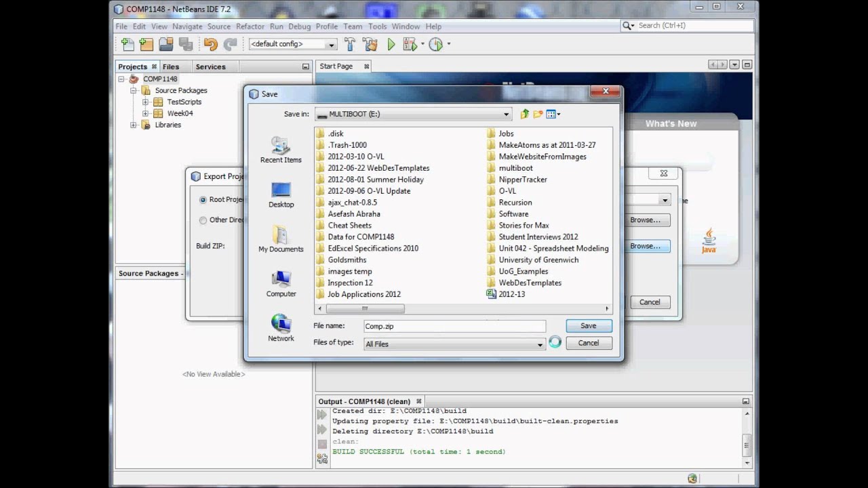Collapse the COMP1148 project node
The image size is (868, 488).
click(121, 79)
